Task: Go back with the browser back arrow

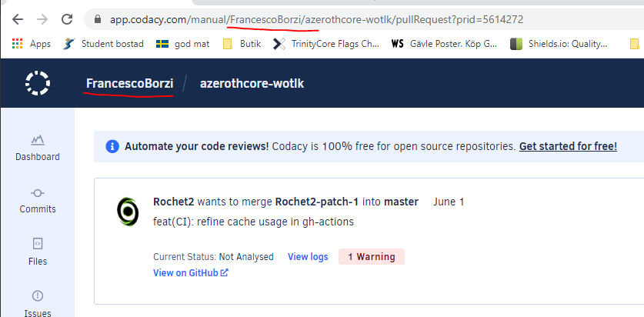Action: 18,19
